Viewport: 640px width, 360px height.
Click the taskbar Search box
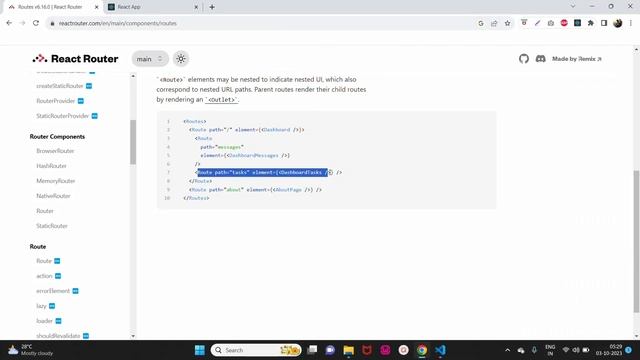tap(256, 350)
